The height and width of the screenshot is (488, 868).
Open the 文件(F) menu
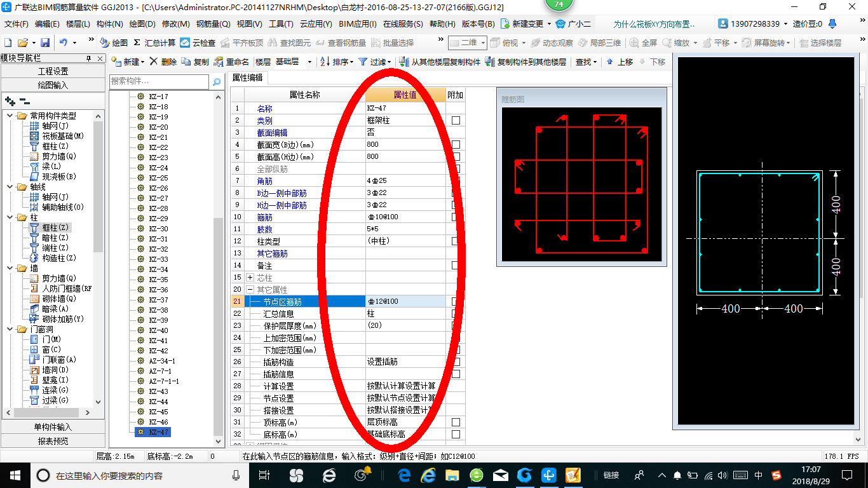click(16, 24)
